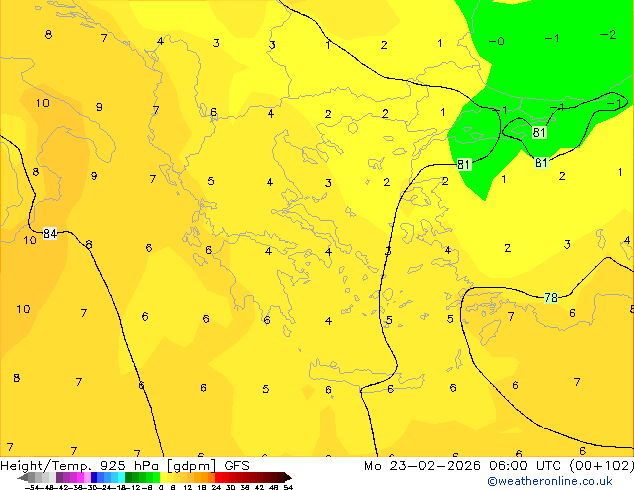Click the 84 height contour label
634x490 pixels.
(50, 233)
